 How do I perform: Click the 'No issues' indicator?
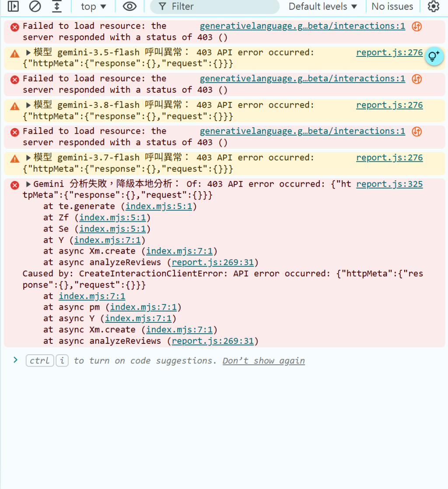click(392, 7)
